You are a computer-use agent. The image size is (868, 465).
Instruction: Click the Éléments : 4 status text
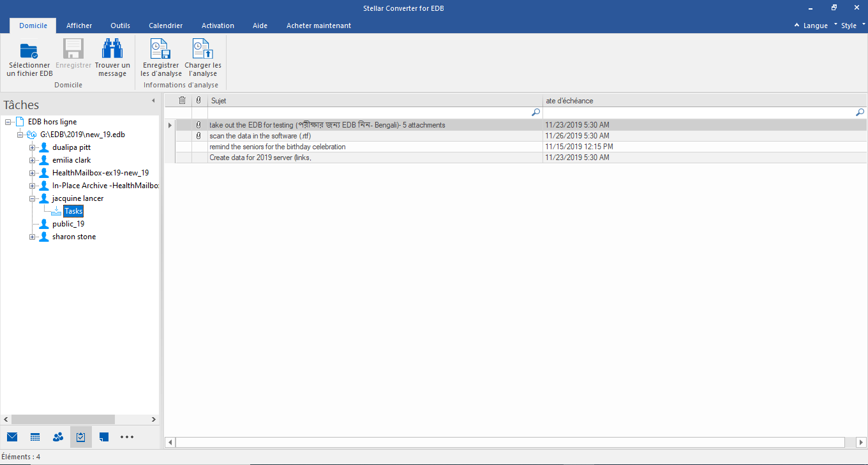21,457
